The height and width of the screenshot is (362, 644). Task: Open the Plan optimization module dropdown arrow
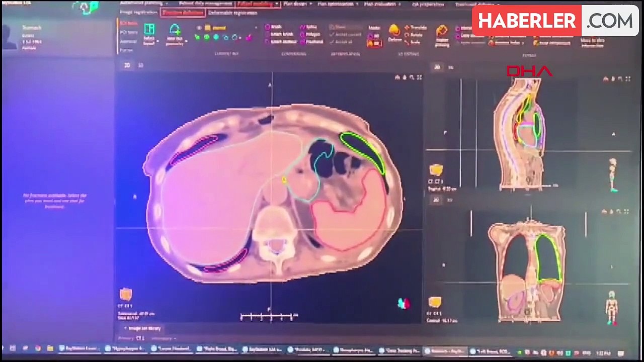[x=357, y=4]
